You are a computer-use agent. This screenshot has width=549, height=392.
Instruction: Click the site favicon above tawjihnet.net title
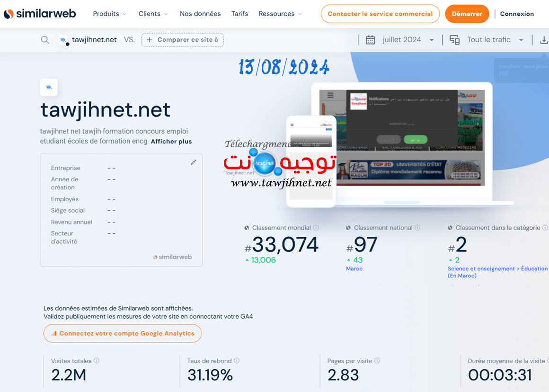pos(49,87)
